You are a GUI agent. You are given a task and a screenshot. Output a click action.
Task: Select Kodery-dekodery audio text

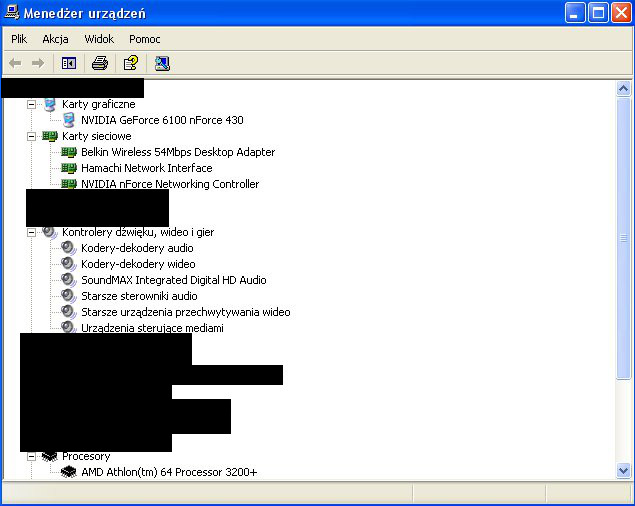coord(137,248)
